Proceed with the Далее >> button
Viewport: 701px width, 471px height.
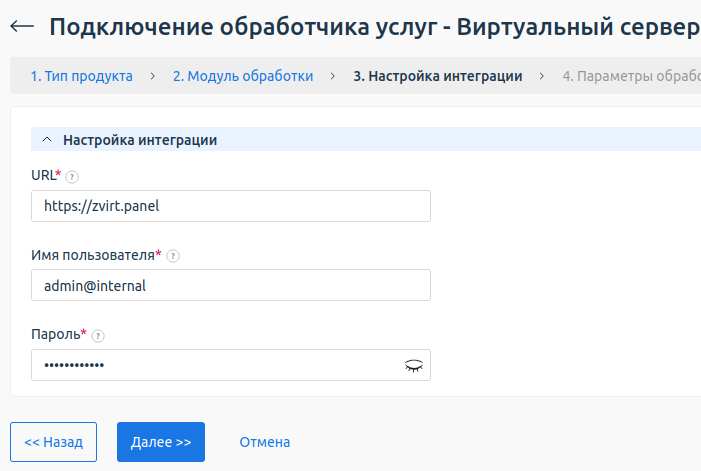(161, 441)
